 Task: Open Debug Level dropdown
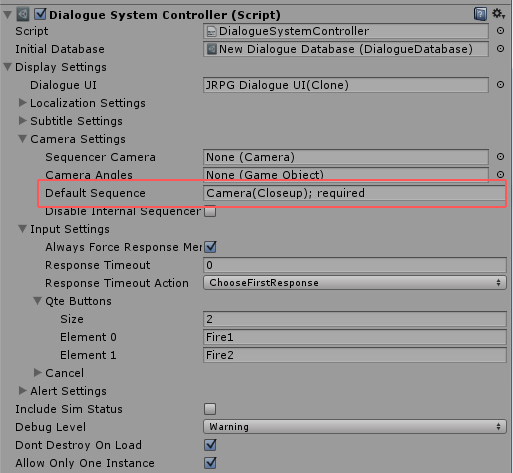pyautogui.click(x=355, y=427)
